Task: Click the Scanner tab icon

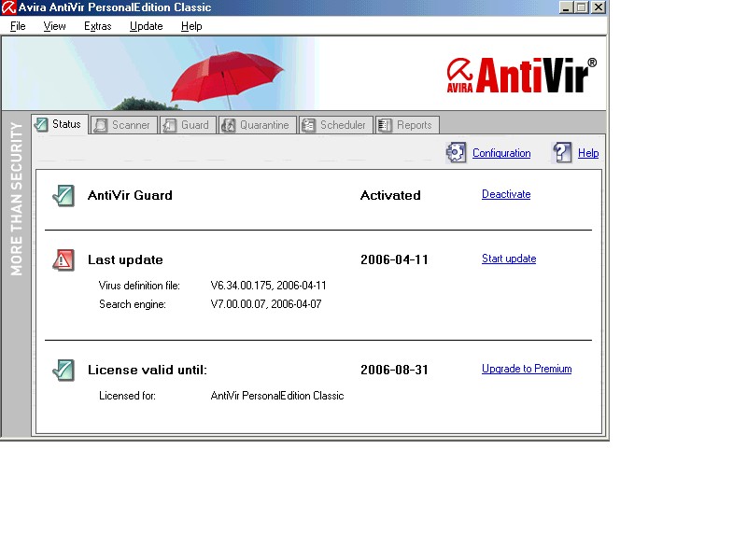Action: coord(101,125)
